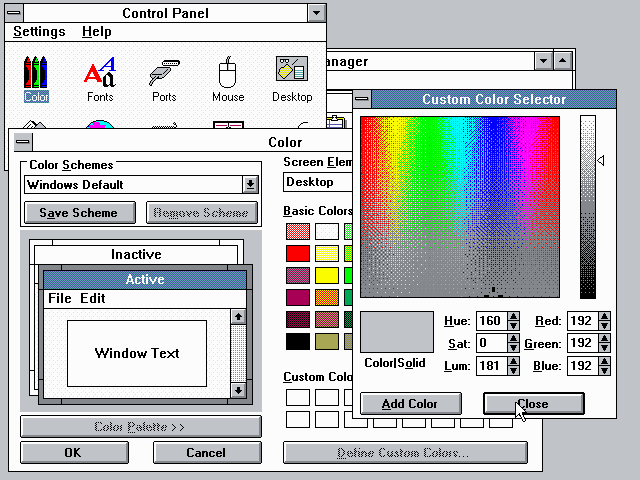Open the Help menu
The image size is (640, 480).
(97, 32)
